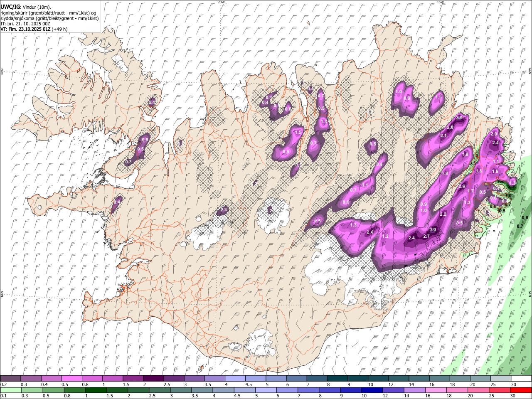Click the bright pink 0.5 legend swatch
The width and height of the screenshot is (532, 399).
click(71, 379)
